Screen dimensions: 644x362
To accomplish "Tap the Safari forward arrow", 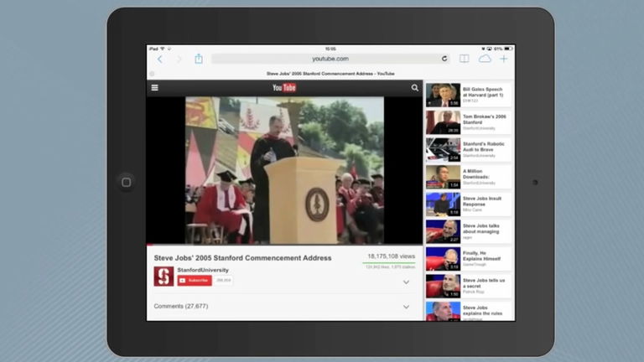I will (179, 59).
